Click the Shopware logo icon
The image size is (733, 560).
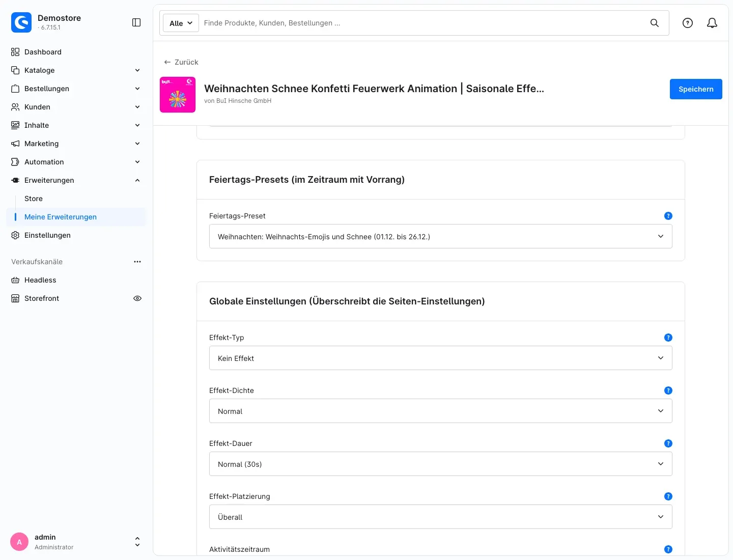coord(21,22)
